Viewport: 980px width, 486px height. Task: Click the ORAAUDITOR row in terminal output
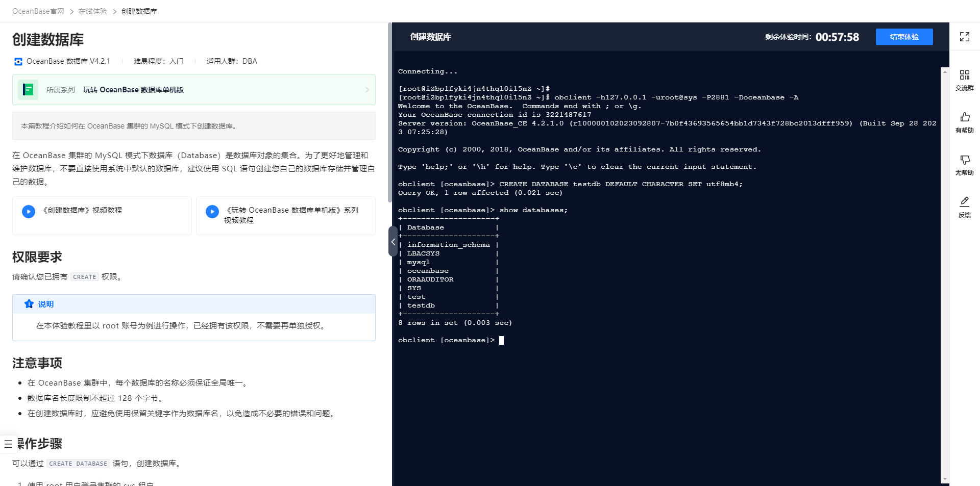[430, 279]
